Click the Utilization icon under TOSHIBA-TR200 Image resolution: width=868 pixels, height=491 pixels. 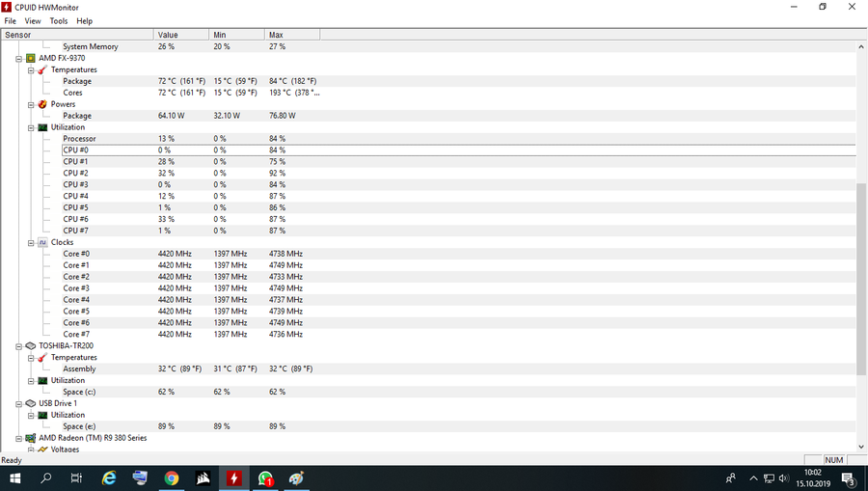tap(42, 381)
